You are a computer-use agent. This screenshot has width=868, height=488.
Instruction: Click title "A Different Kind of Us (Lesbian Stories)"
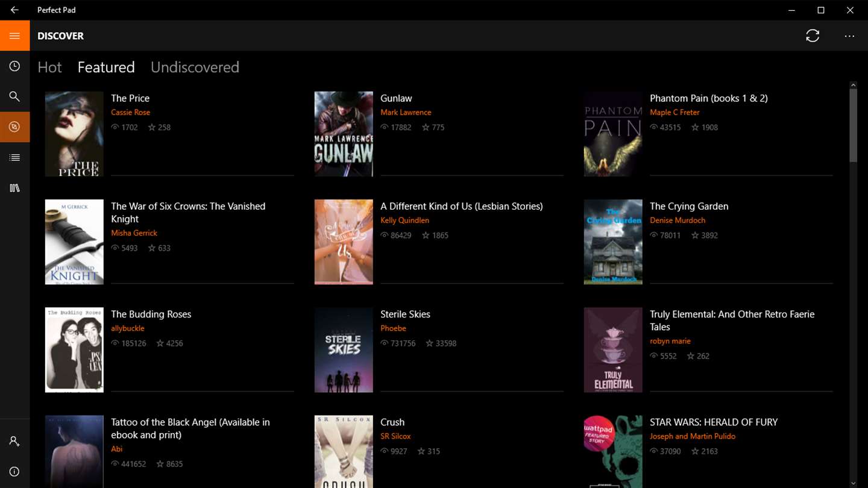[x=462, y=206]
